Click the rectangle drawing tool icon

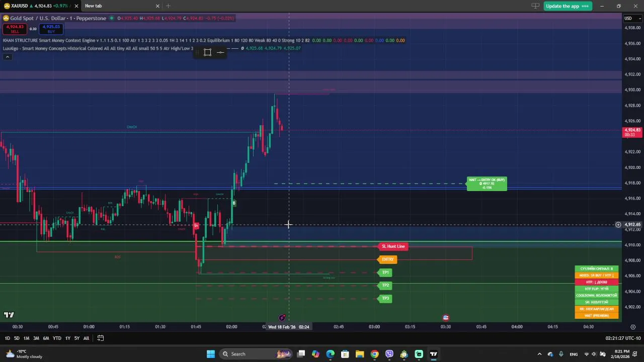[x=207, y=52]
